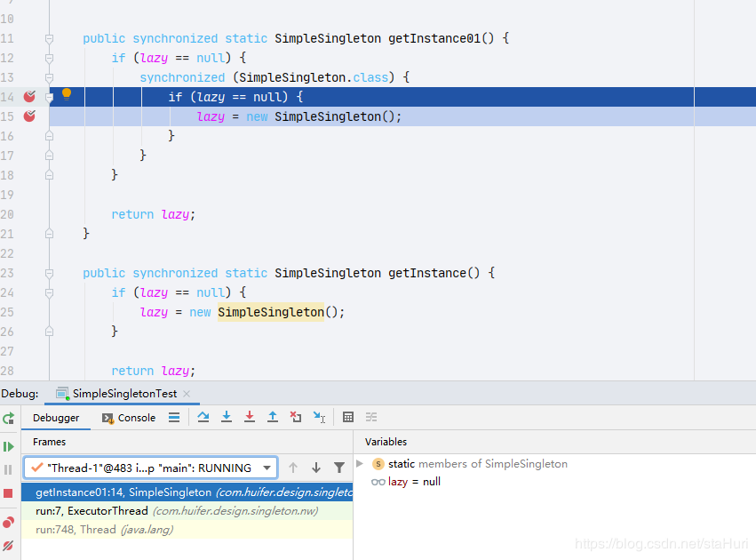Collapse the getInstance01 method fold on line 11
The image size is (756, 560).
coord(50,39)
